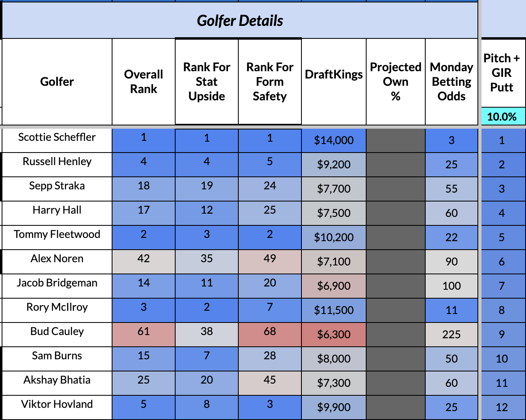Viewport: 526px width, 420px height.
Task: Select the Monday Betting Odds header
Action: (x=452, y=82)
